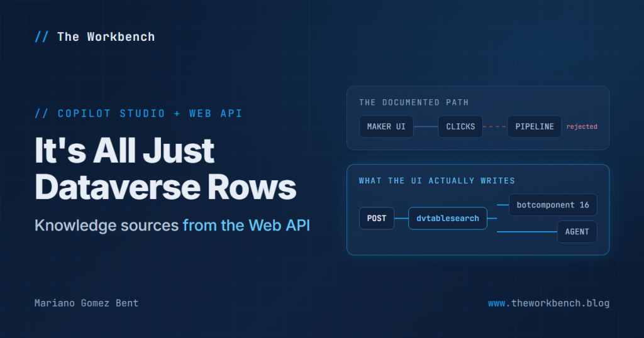Viewport: 644px width, 338px height.
Task: Click the headline "It's All Just Dataverse Rows"
Action: 165,169
